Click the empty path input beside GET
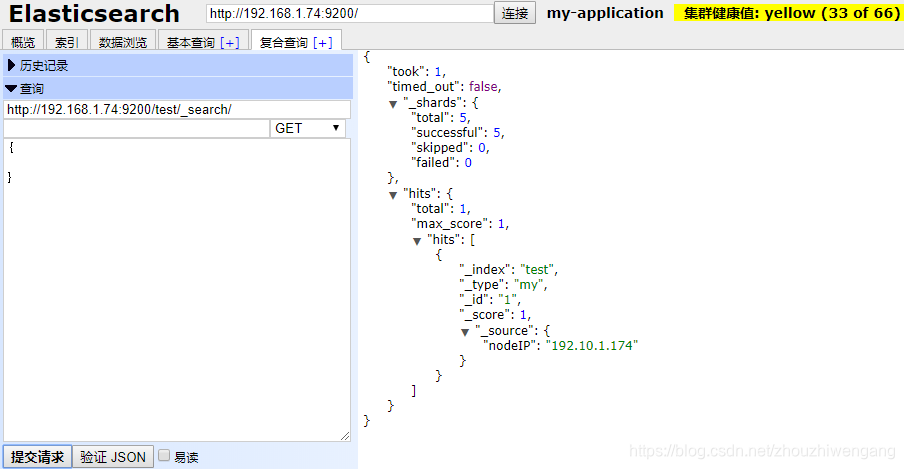This screenshot has width=904, height=469. click(137, 128)
